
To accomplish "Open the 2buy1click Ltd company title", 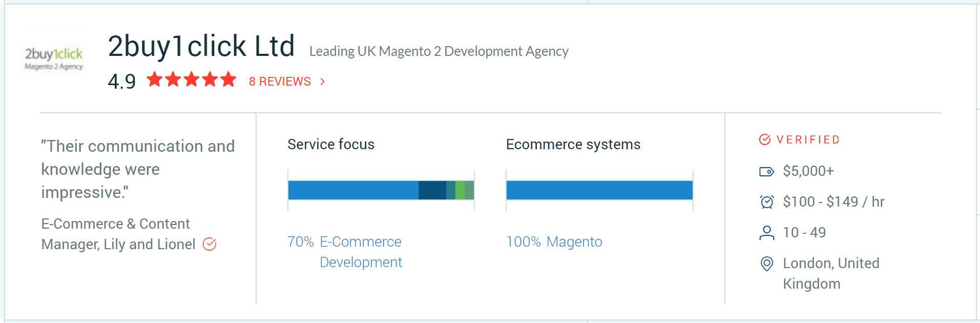I will tap(201, 46).
